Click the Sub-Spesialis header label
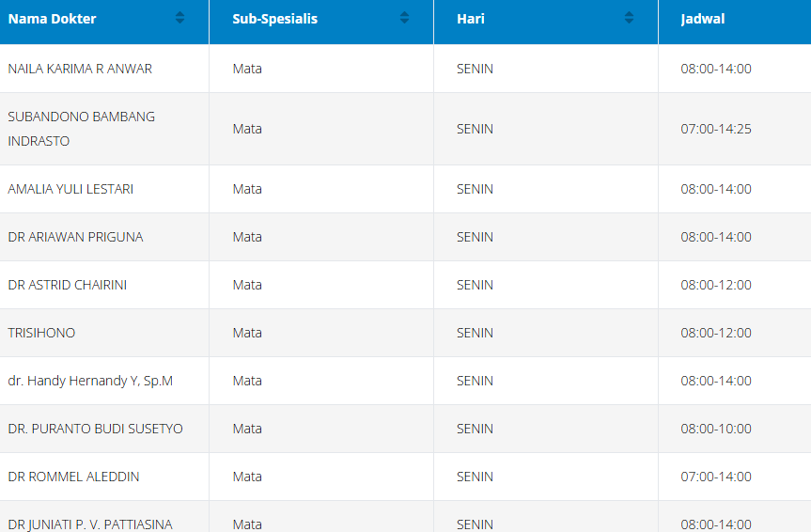Image resolution: width=811 pixels, height=532 pixels. click(x=275, y=19)
